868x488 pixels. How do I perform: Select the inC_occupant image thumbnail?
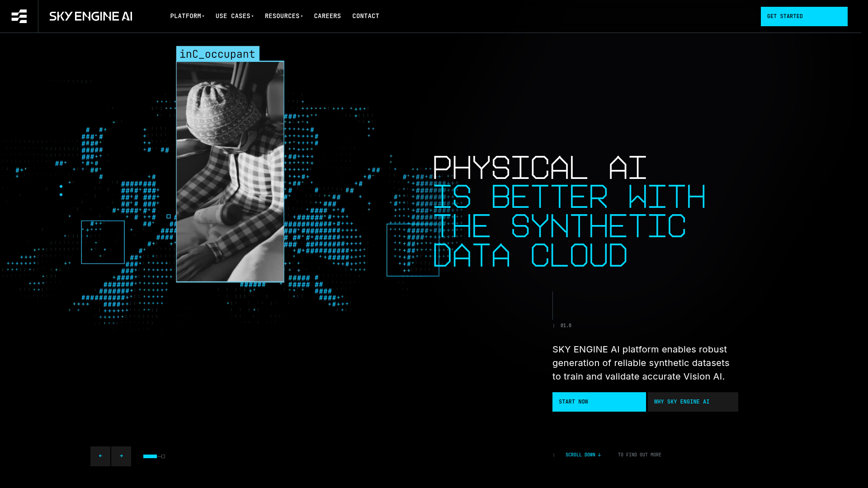click(x=230, y=172)
